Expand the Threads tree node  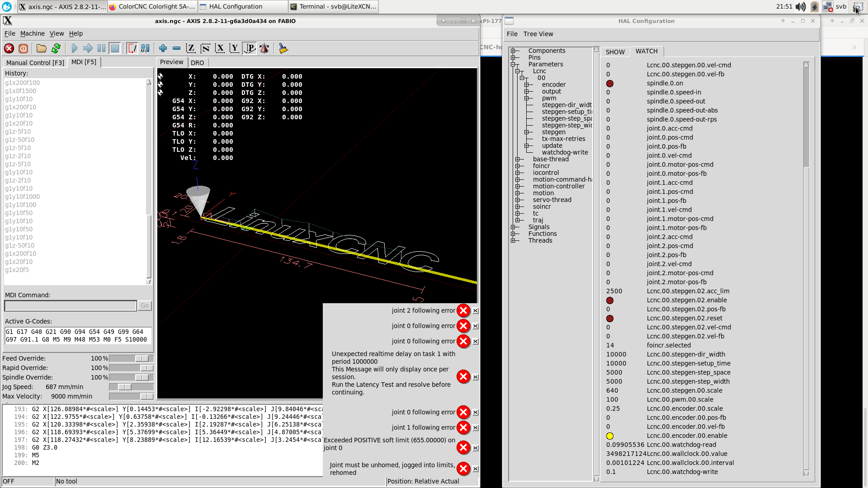coord(513,240)
